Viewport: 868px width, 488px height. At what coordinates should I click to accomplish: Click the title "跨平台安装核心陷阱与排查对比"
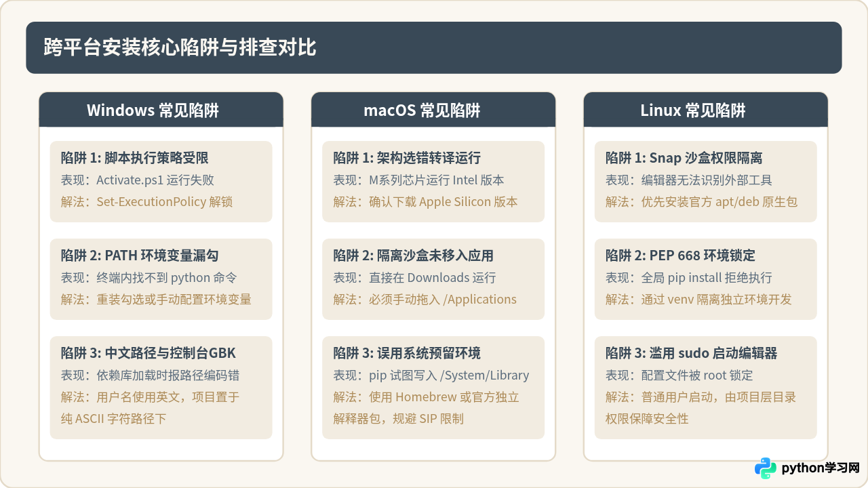[x=180, y=47]
